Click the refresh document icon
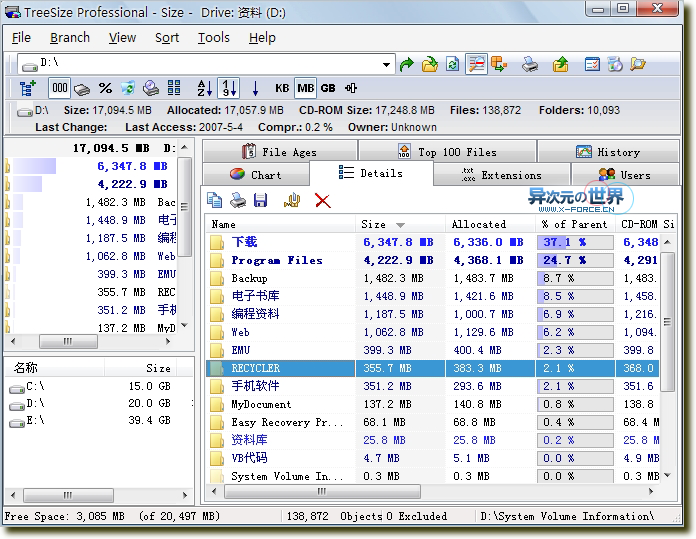The width and height of the screenshot is (696, 539). click(452, 65)
